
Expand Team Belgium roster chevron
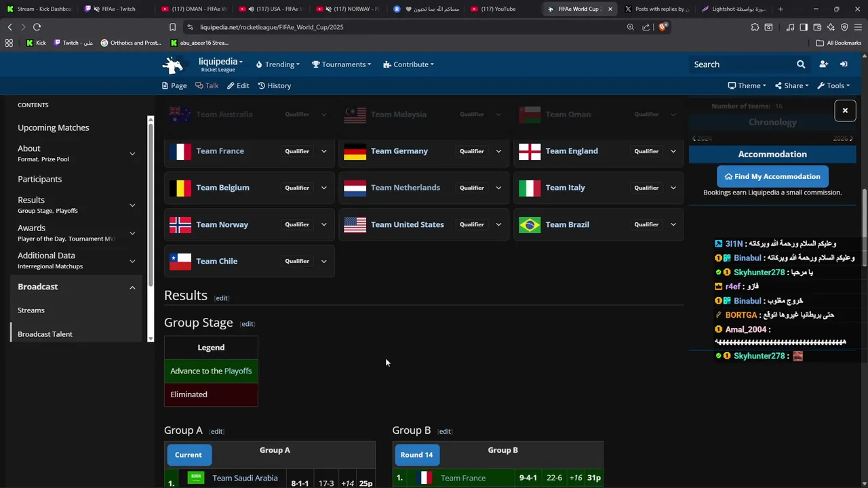click(323, 188)
